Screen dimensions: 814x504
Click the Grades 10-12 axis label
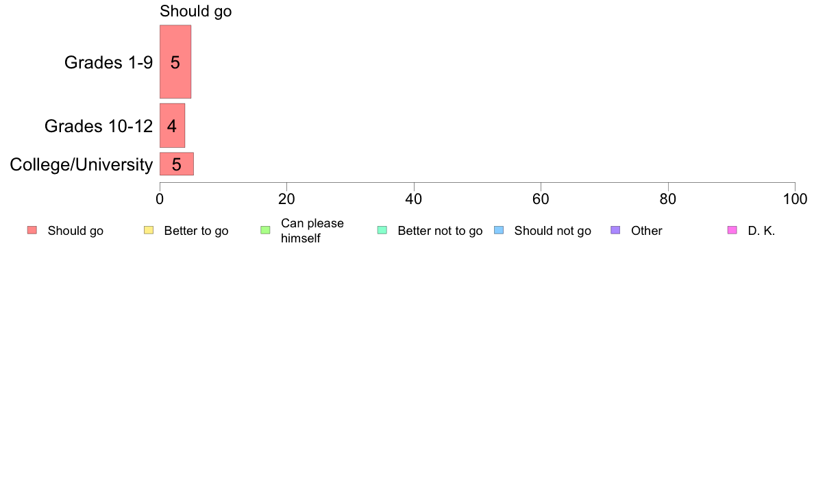pos(99,126)
